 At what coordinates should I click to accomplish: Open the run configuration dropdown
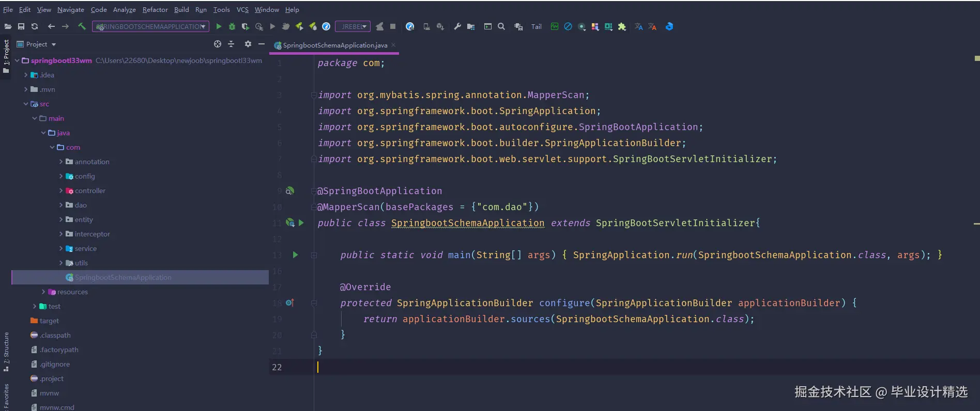150,26
